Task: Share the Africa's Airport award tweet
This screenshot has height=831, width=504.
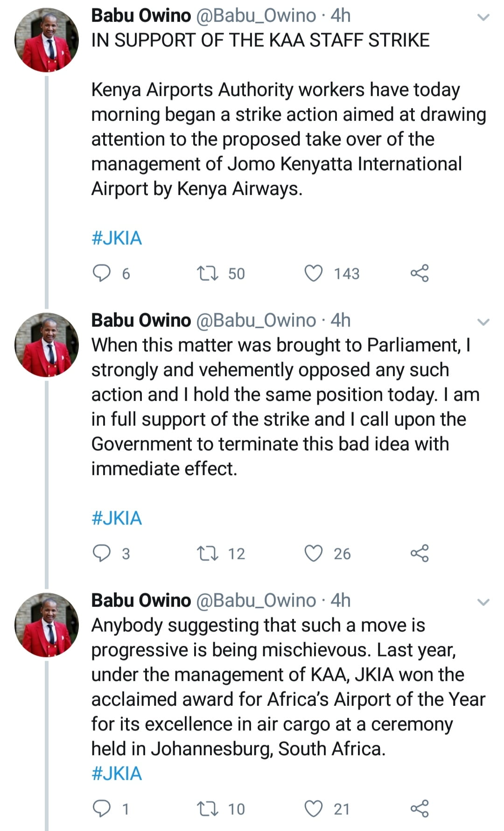Action: 420,809
